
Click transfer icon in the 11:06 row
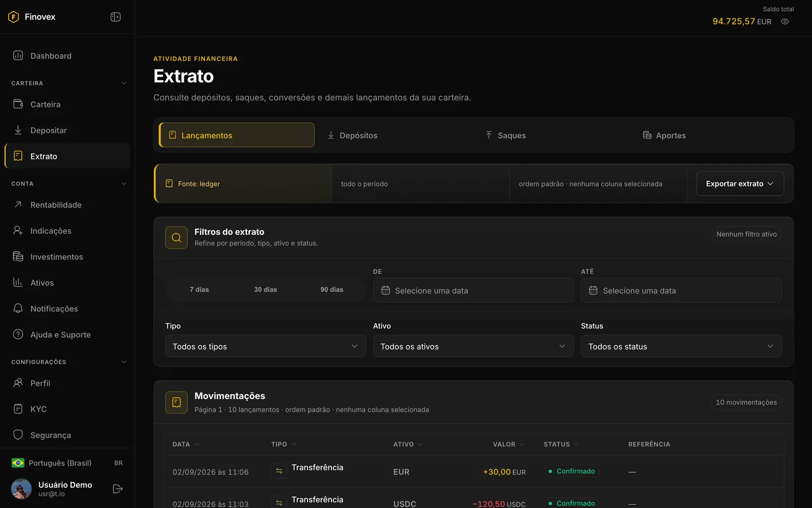279,471
